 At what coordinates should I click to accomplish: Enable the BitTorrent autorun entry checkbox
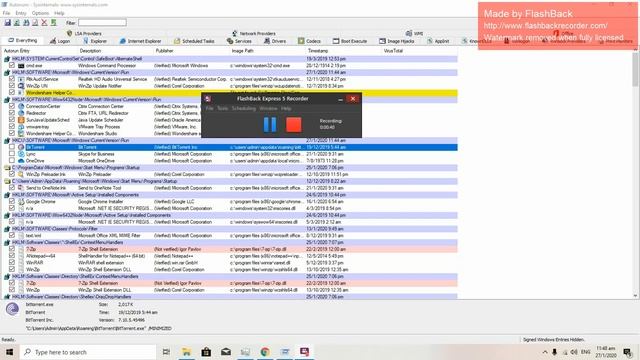pos(12,147)
